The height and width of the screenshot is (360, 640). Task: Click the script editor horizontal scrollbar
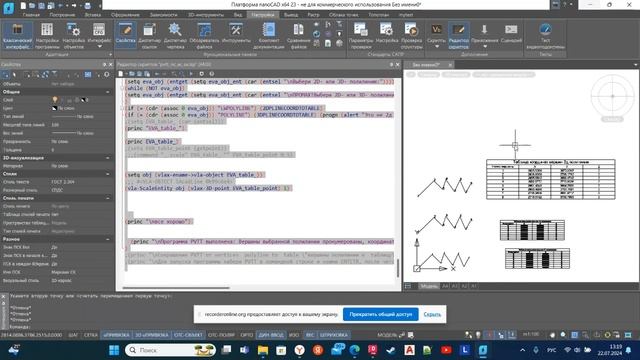[176, 288]
